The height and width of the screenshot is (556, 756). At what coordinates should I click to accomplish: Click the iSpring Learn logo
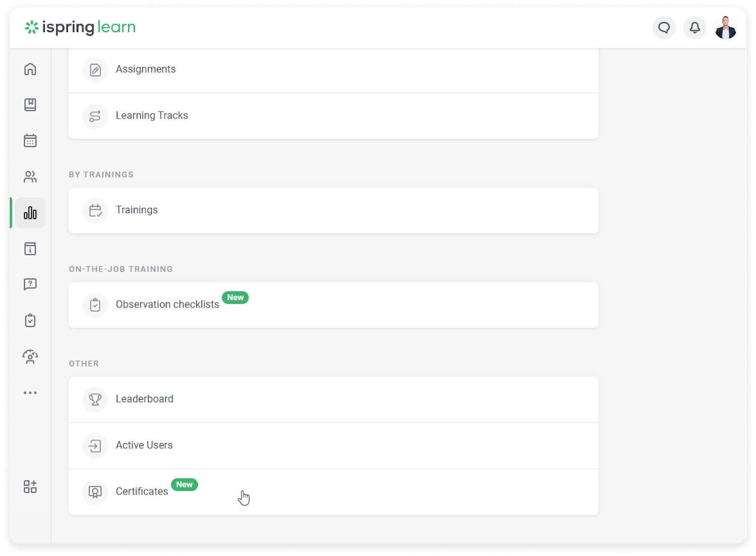[80, 27]
